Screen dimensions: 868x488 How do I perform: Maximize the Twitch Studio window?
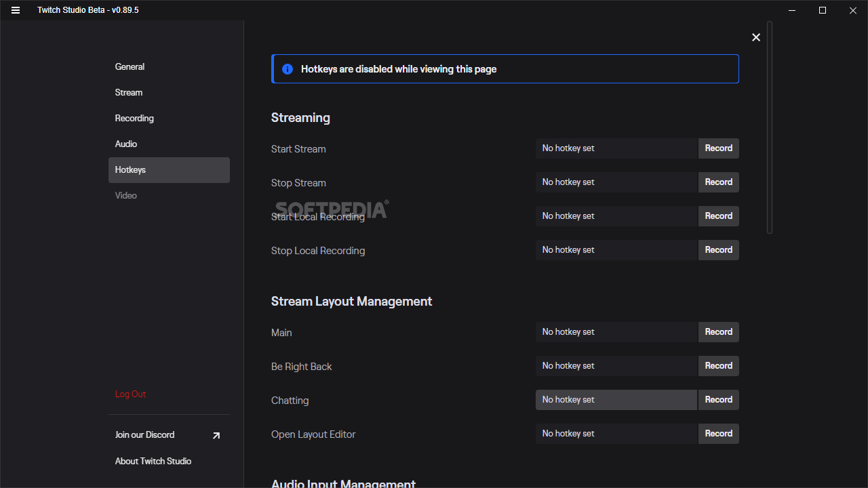[823, 10]
